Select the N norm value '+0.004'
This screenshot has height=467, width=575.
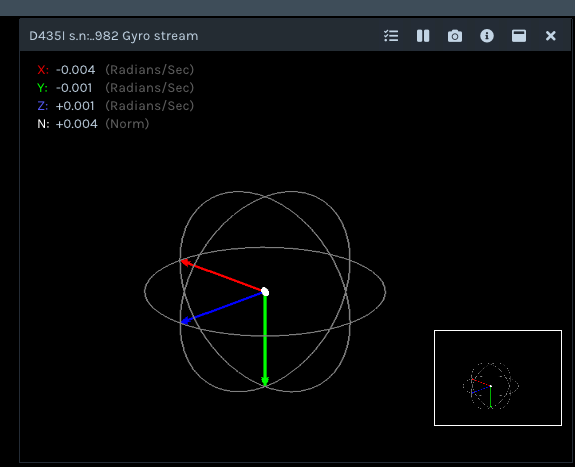pyautogui.click(x=77, y=124)
